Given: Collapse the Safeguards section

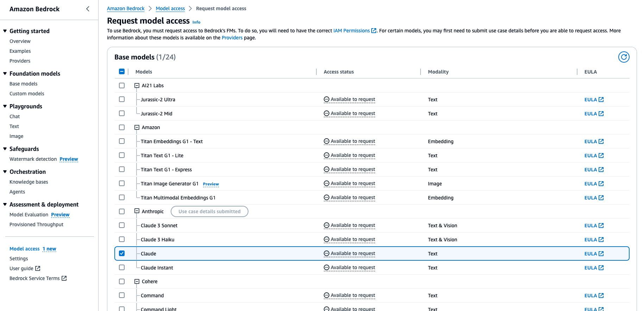Looking at the screenshot, I should [5, 149].
